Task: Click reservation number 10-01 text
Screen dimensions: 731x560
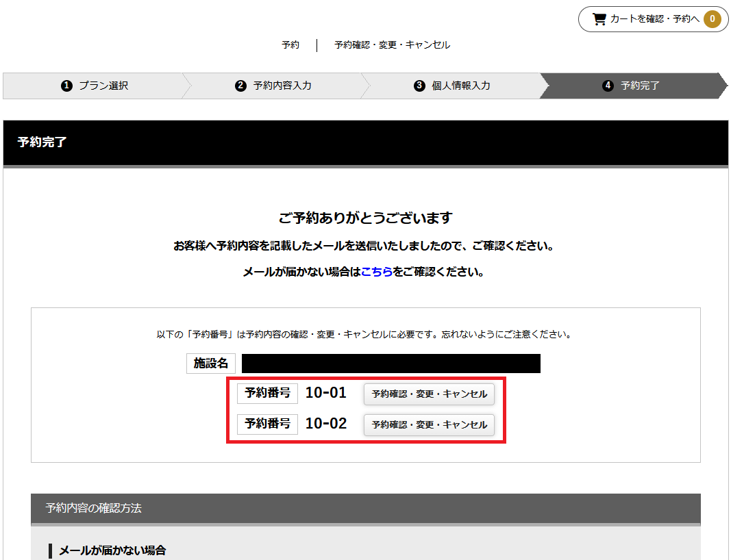Action: coord(326,393)
